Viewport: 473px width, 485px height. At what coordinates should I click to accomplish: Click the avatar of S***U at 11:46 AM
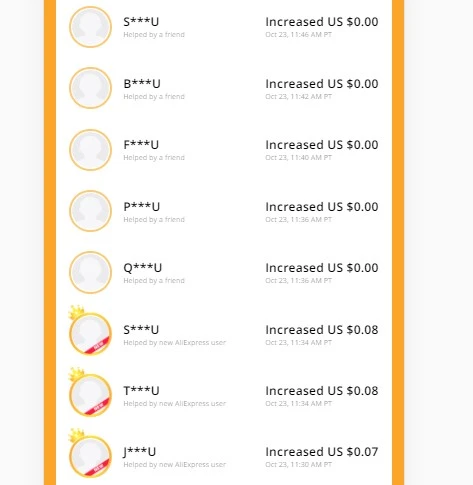(90, 27)
